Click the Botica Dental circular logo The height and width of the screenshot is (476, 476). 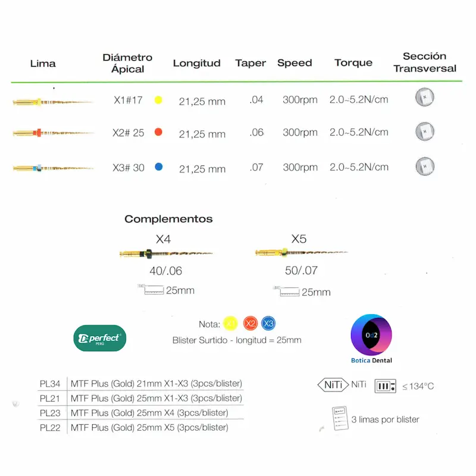tap(371, 335)
